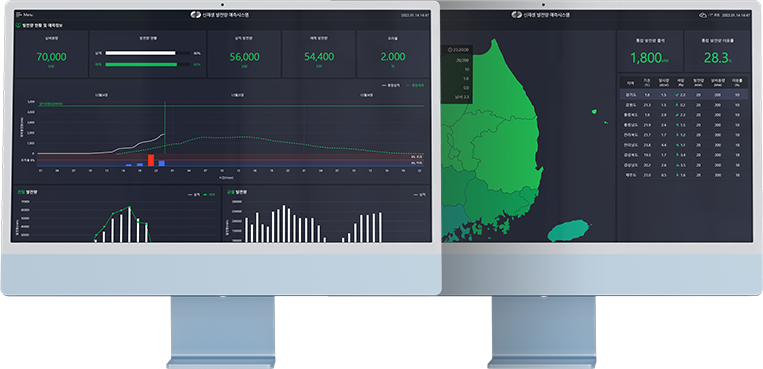Click the clock icon beside 23:20:00 on map
The image size is (763, 369).
coord(449,50)
